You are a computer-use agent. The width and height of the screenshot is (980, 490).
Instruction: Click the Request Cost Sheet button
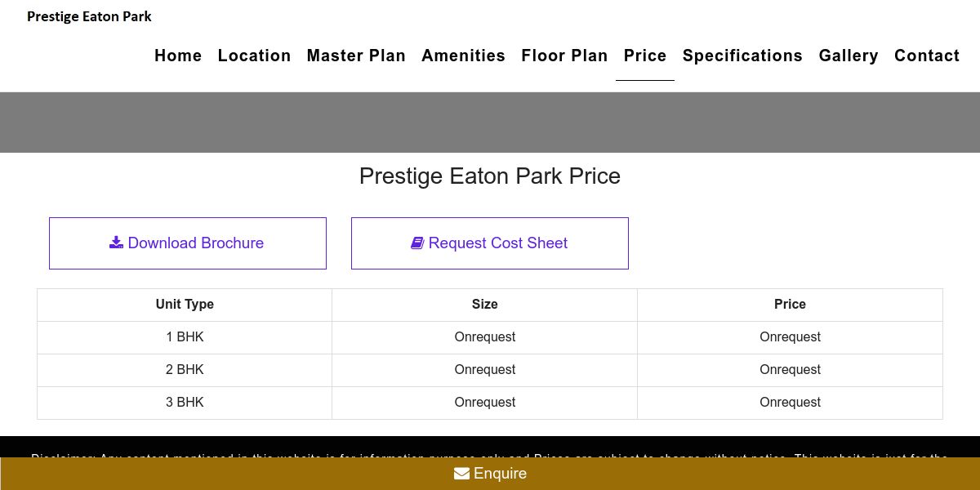[490, 243]
